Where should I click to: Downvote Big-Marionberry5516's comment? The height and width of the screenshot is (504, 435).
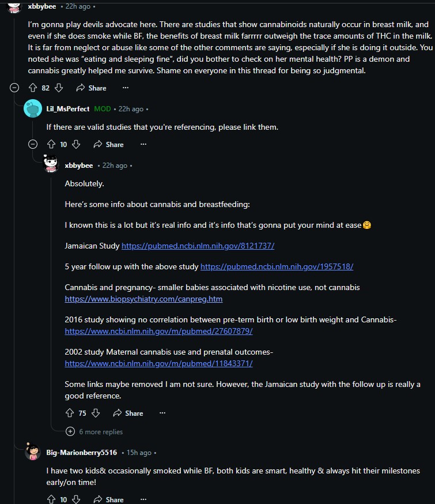[76, 499]
